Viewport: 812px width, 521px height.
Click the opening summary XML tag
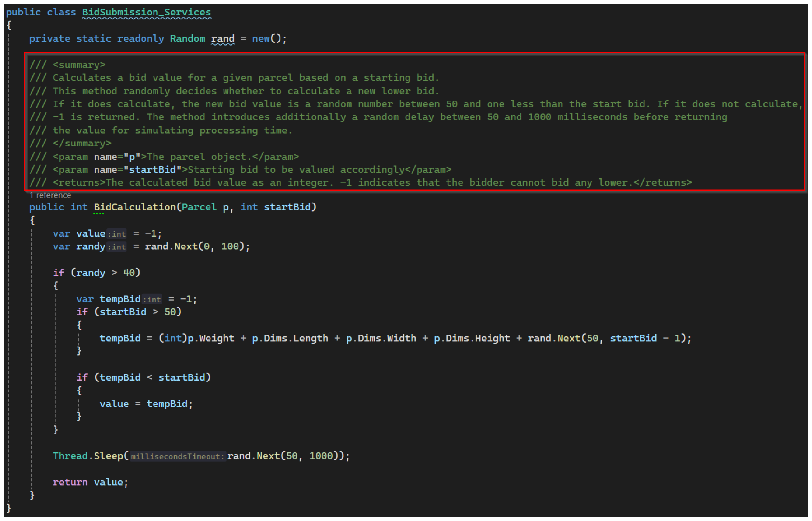(79, 65)
